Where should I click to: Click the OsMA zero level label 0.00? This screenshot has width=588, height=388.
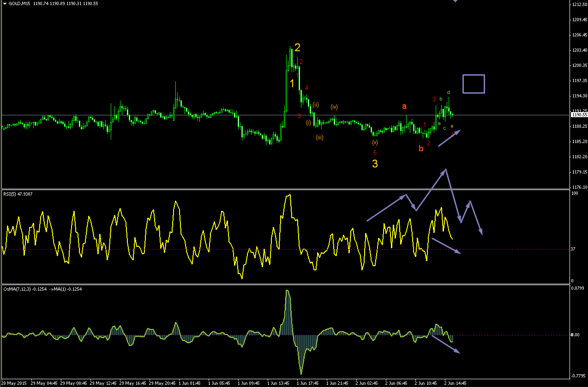tap(576, 335)
